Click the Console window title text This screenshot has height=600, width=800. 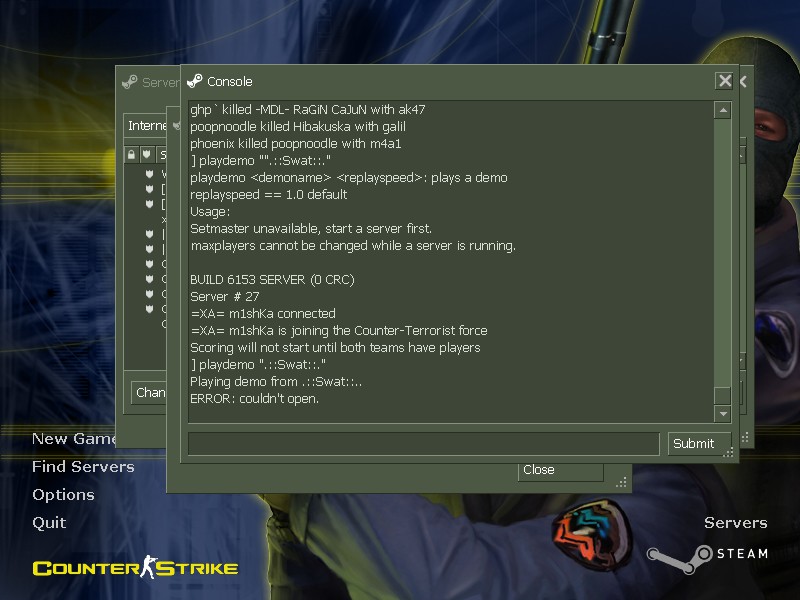point(230,82)
